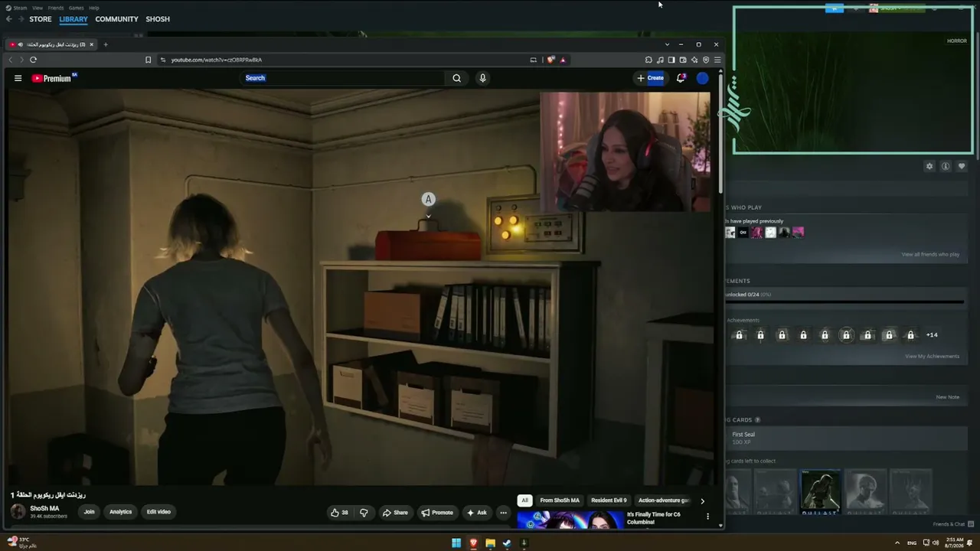Open Brave browser from the taskbar
Viewport: 980px width, 551px height.
click(473, 543)
